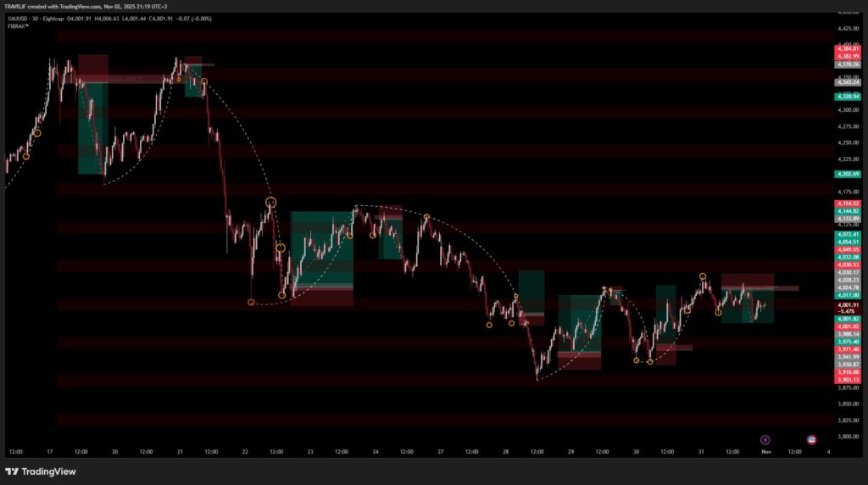The image size is (868, 485).
Task: Select the orange circle at the Oct 31 high
Action: [x=703, y=276]
